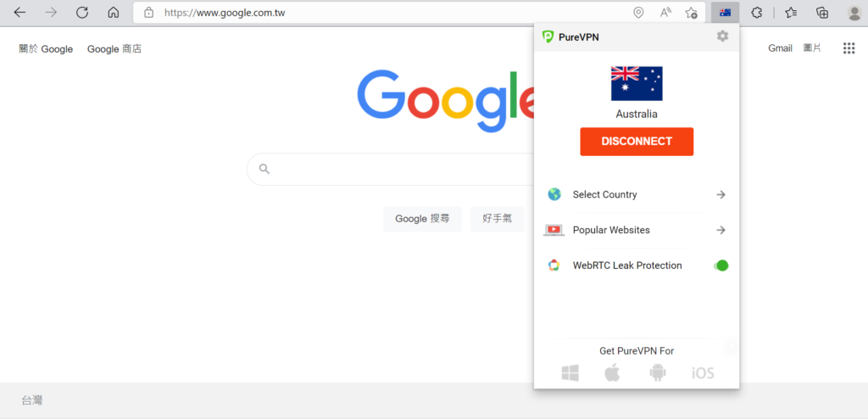Click the WebRTC colorful ring icon
The height and width of the screenshot is (419, 868).
pos(554,265)
